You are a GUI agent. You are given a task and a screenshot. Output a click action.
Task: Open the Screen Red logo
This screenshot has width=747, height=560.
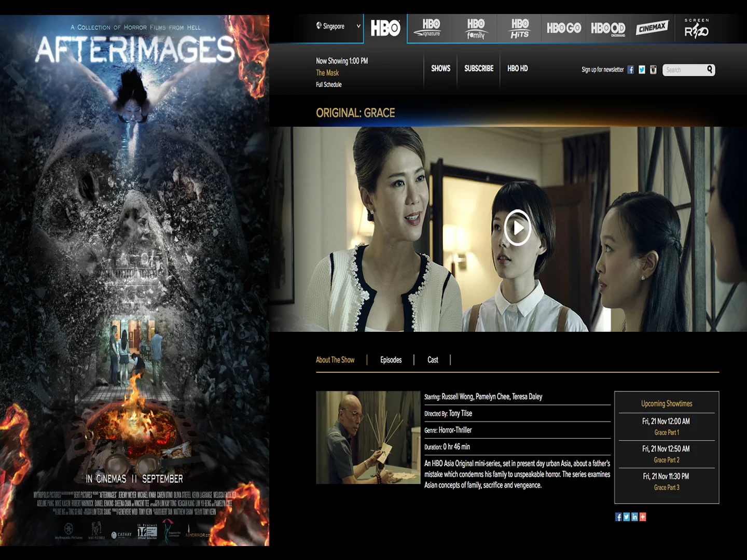click(x=696, y=29)
